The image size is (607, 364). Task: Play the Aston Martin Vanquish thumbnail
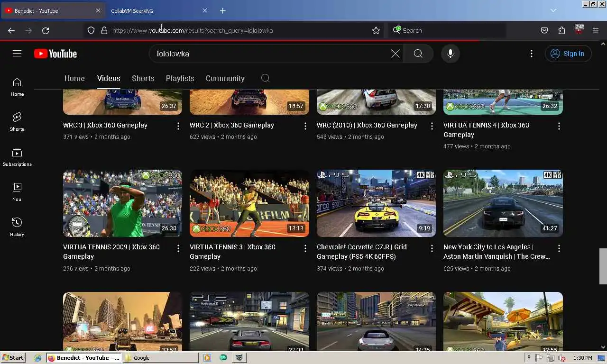click(x=503, y=203)
